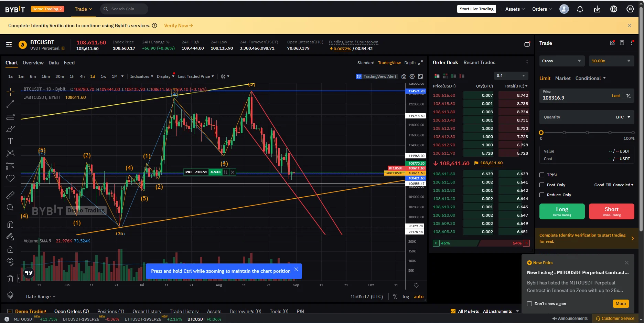The height and width of the screenshot is (323, 644).
Task: Click the Price input field
Action: click(x=587, y=95)
